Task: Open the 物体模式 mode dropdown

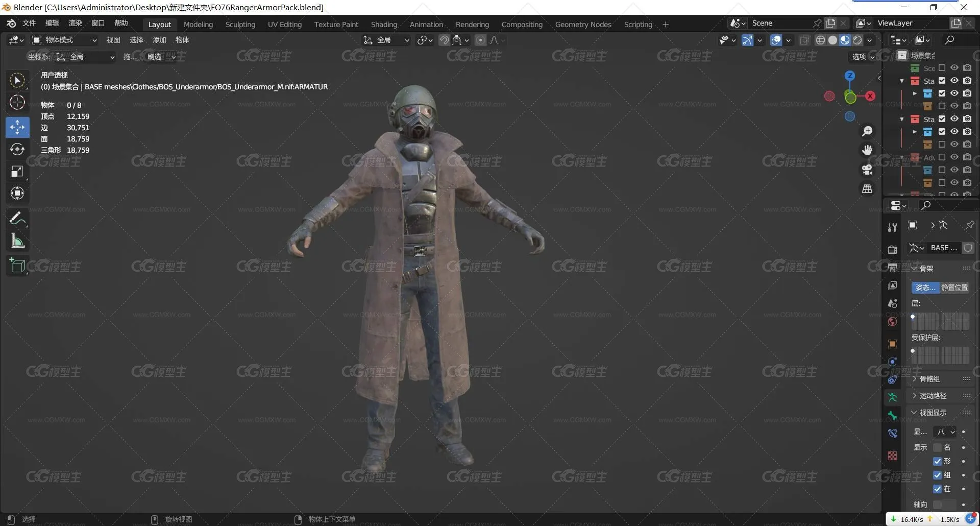Action: pos(64,40)
